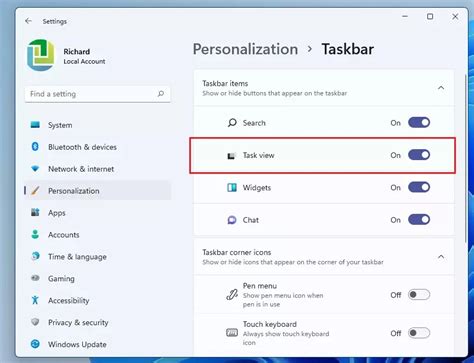474x363 pixels.
Task: Click the 'Pen menu' label text
Action: point(260,286)
